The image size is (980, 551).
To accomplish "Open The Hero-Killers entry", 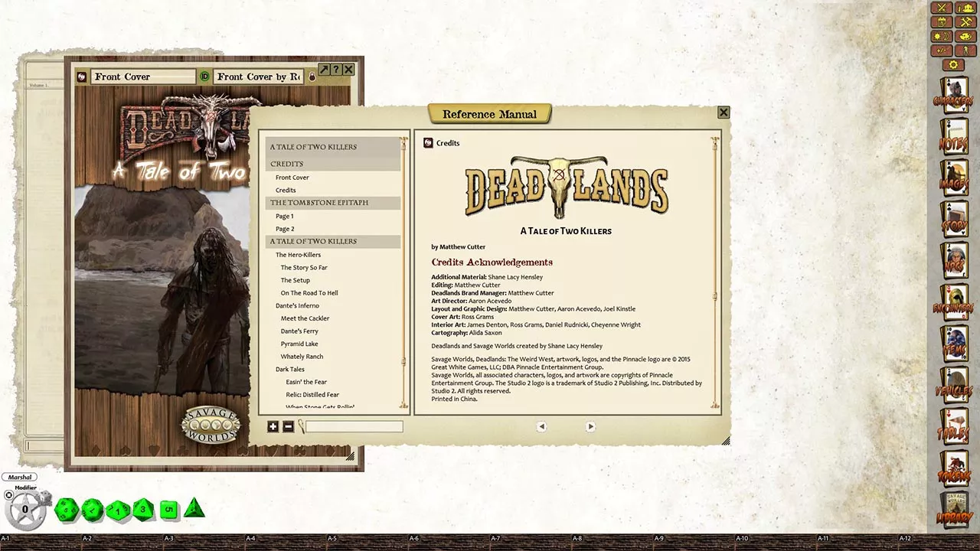I will [298, 255].
